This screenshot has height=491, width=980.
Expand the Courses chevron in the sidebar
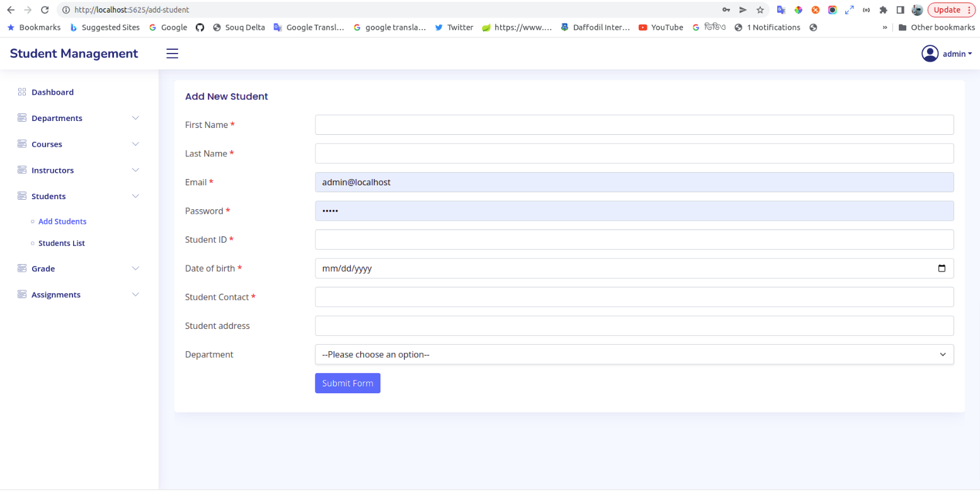click(x=135, y=144)
